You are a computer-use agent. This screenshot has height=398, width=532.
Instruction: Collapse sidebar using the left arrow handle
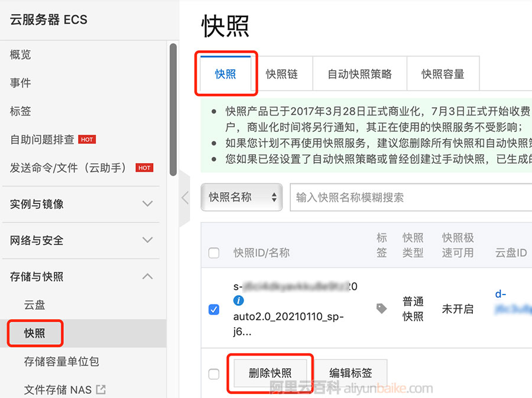point(184,198)
